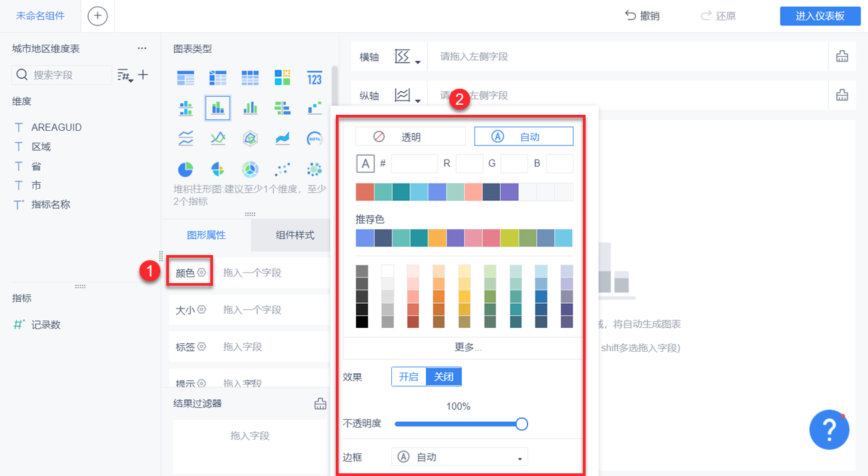Image resolution: width=868 pixels, height=476 pixels.
Task: Click the G value input field
Action: pyautogui.click(x=514, y=164)
